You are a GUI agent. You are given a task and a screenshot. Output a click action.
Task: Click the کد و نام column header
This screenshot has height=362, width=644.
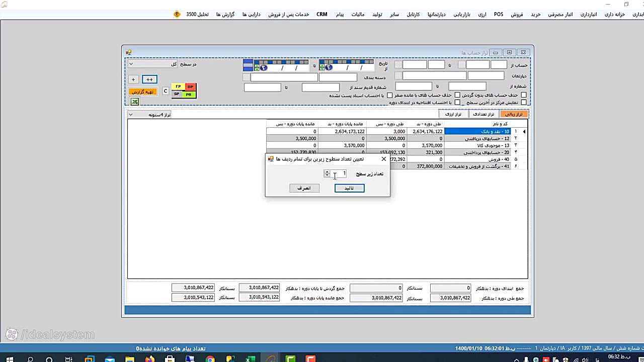click(x=477, y=124)
